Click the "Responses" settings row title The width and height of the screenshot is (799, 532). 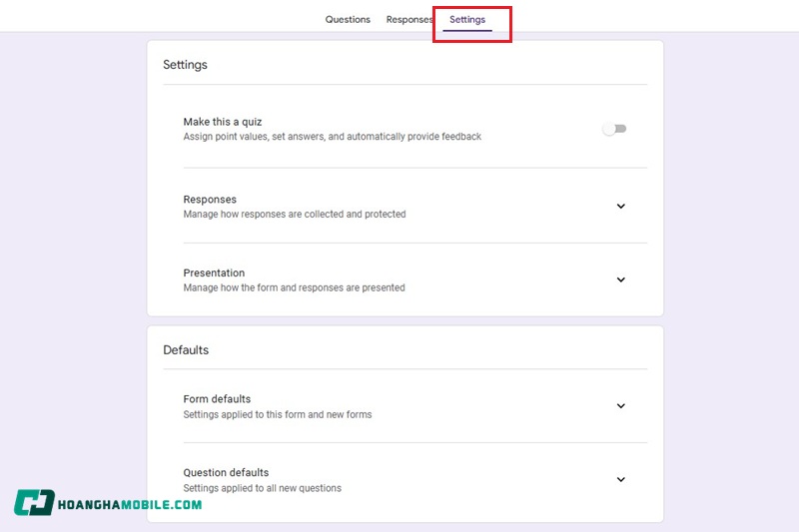[210, 200]
